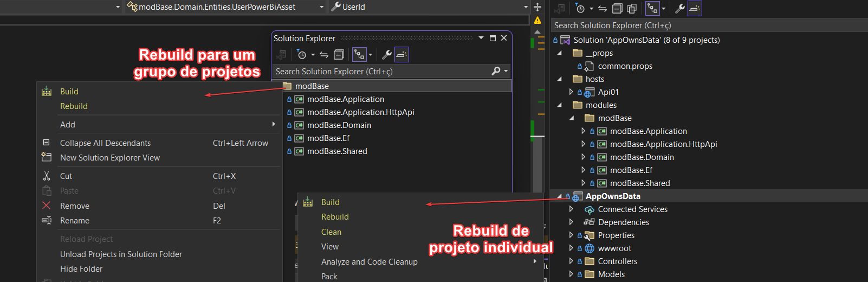
Task: Select Unload Projects in Solution Folder
Action: tap(121, 254)
